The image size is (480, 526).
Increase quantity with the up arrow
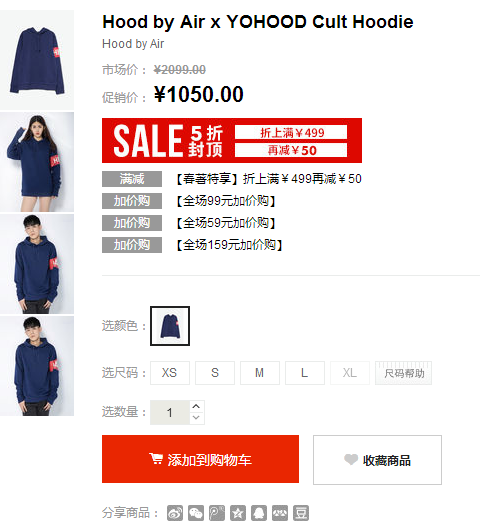(x=196, y=406)
